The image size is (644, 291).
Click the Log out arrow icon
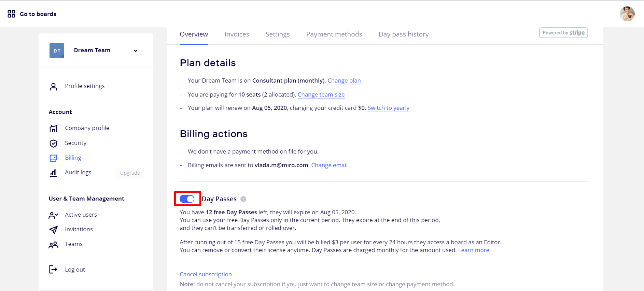coord(53,270)
